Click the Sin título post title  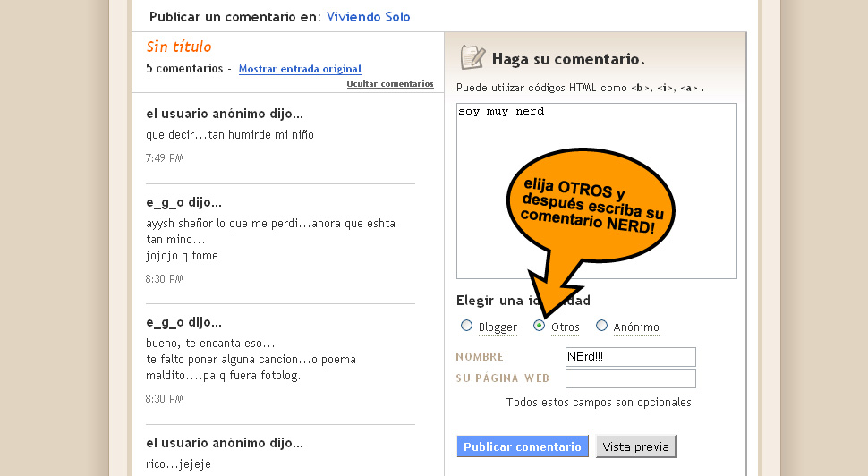click(x=179, y=47)
